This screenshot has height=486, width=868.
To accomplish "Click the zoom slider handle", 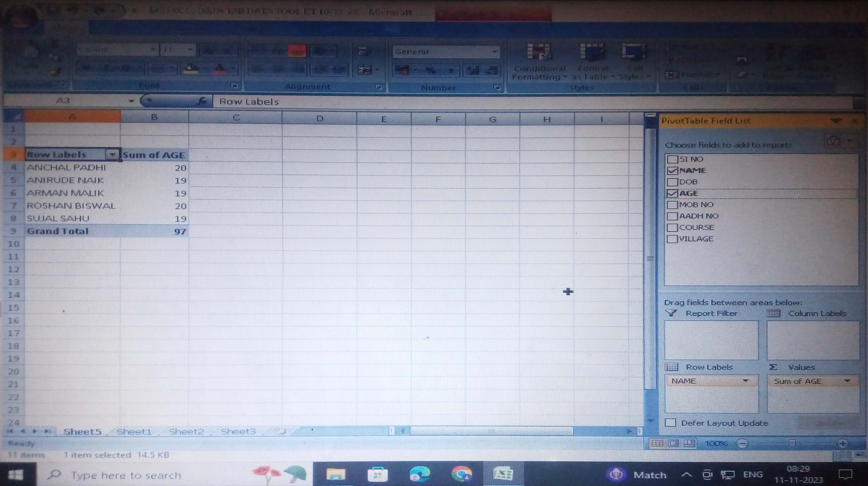I will click(792, 442).
